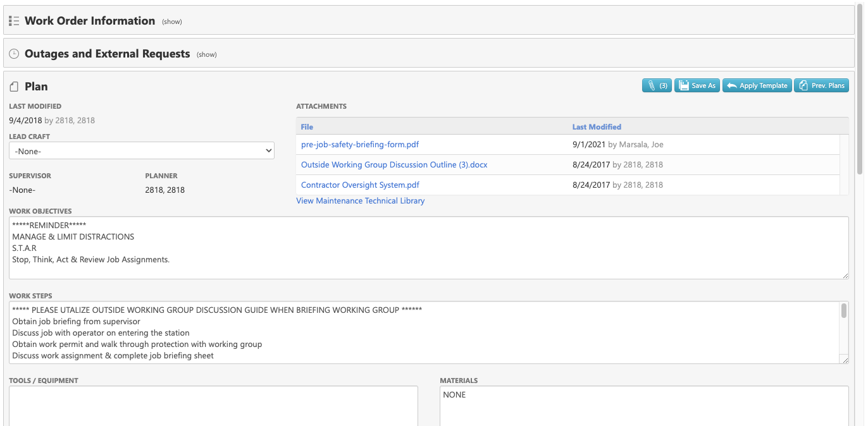Sort attachments by File column header
Image resolution: width=868 pixels, height=426 pixels.
click(x=307, y=127)
